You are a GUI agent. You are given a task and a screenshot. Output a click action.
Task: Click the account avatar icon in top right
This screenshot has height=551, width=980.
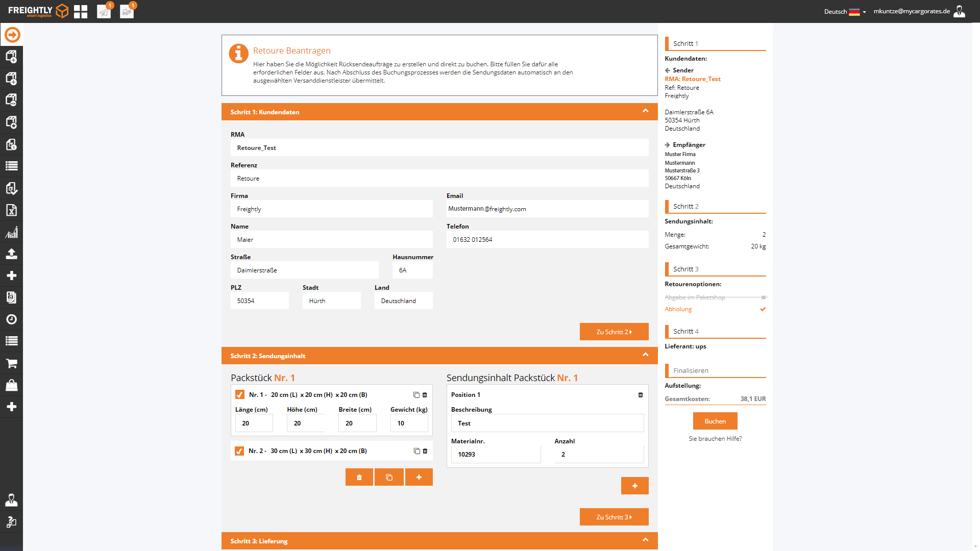960,11
